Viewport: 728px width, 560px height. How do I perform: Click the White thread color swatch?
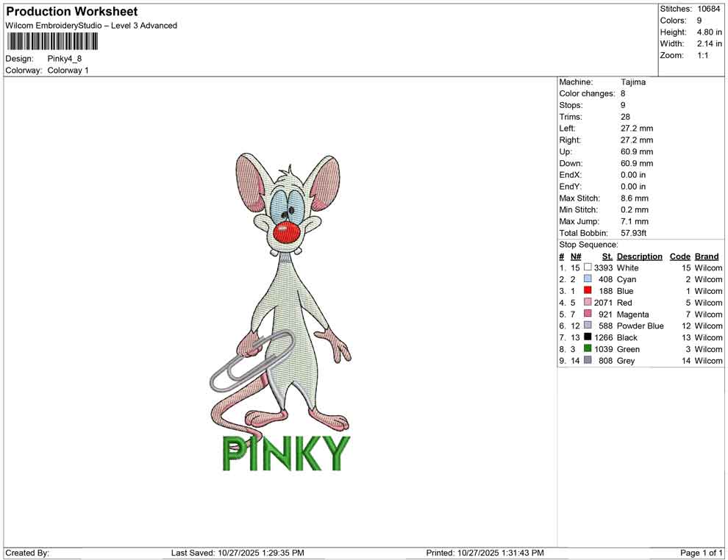pos(588,268)
